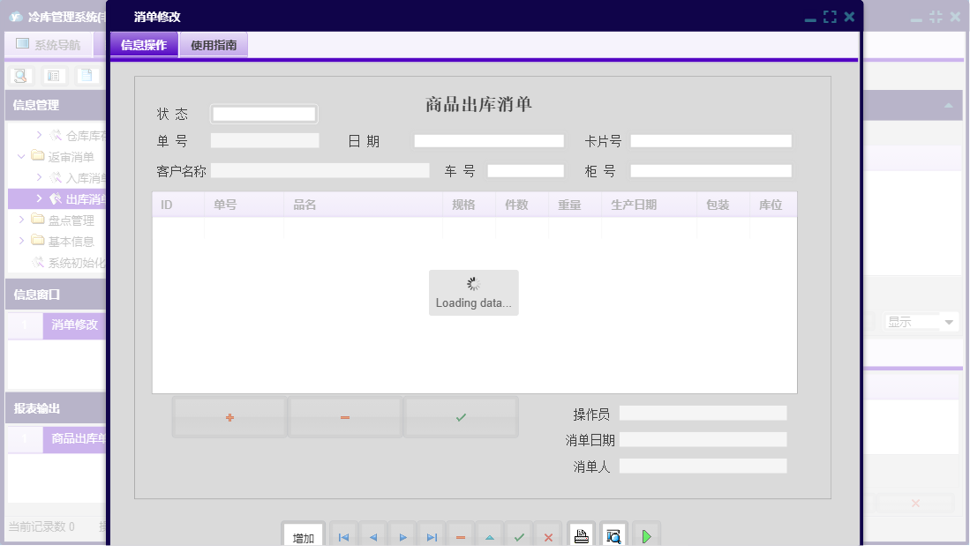
Task: Click the red X cancel edit icon
Action: [548, 534]
